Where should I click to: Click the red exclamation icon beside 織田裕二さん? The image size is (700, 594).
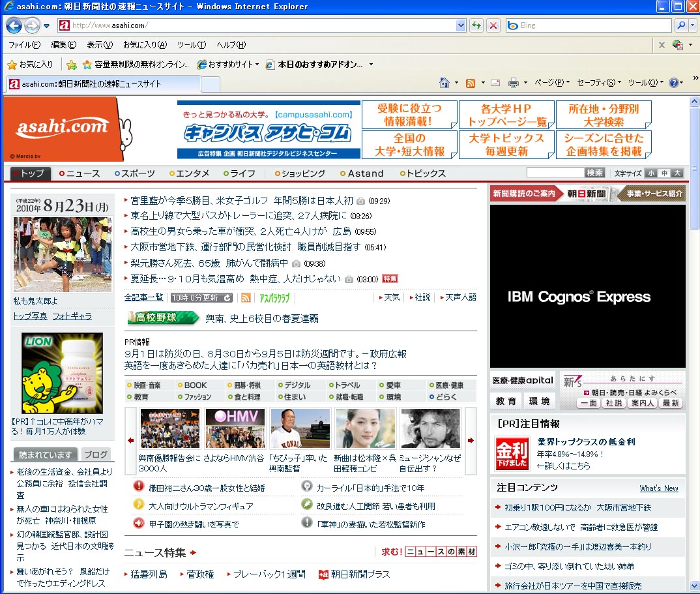(x=139, y=486)
